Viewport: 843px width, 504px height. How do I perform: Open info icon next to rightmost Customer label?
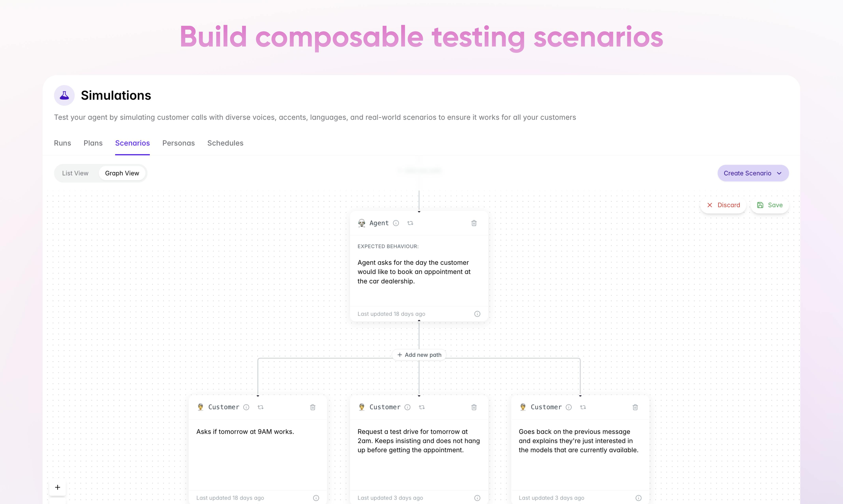569,407
